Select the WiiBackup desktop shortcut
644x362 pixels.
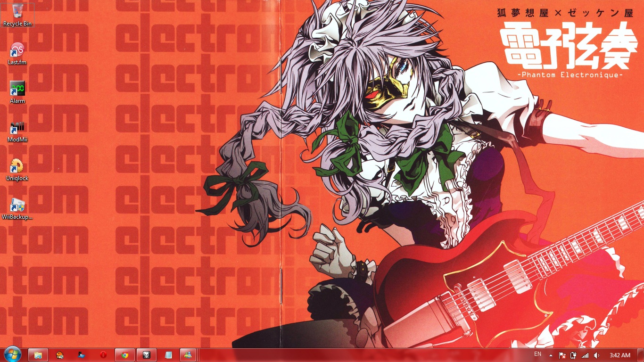[x=17, y=208]
